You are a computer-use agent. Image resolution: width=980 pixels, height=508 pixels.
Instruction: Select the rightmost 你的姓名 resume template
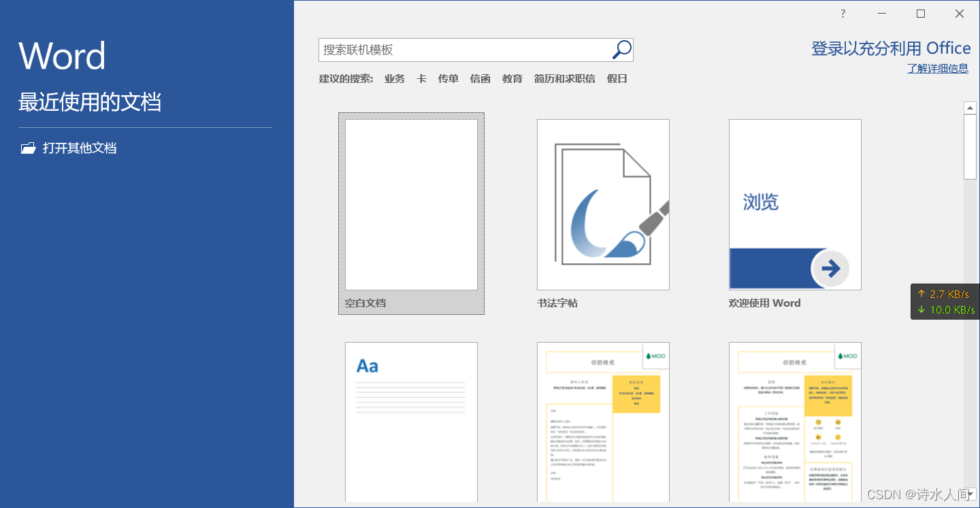click(x=795, y=422)
